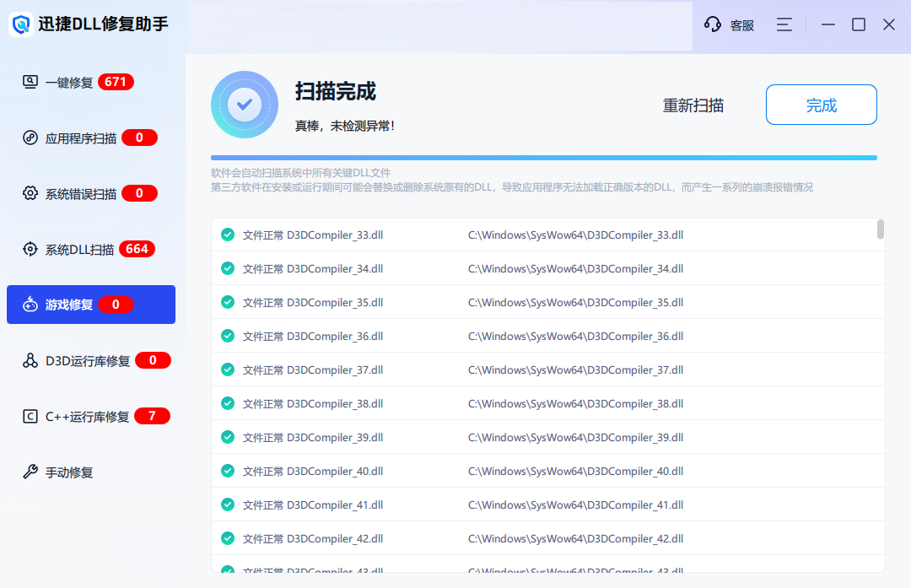Click the 系统错误扫描 gear icon
The width and height of the screenshot is (911, 588).
coord(30,193)
